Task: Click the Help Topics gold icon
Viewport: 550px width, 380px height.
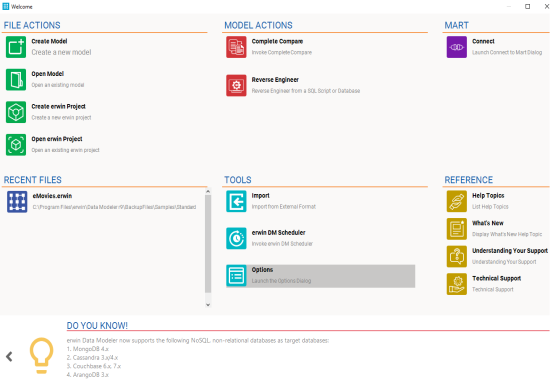Action: [x=457, y=201]
